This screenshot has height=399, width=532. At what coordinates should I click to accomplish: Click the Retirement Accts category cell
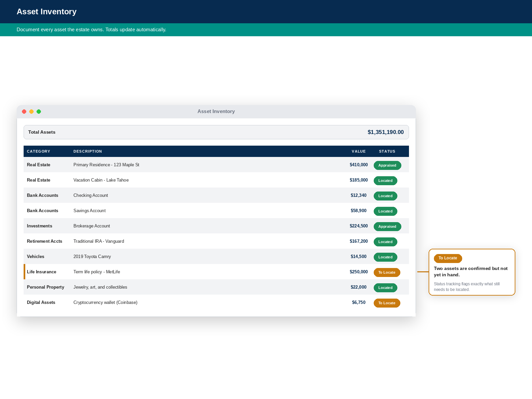click(45, 241)
